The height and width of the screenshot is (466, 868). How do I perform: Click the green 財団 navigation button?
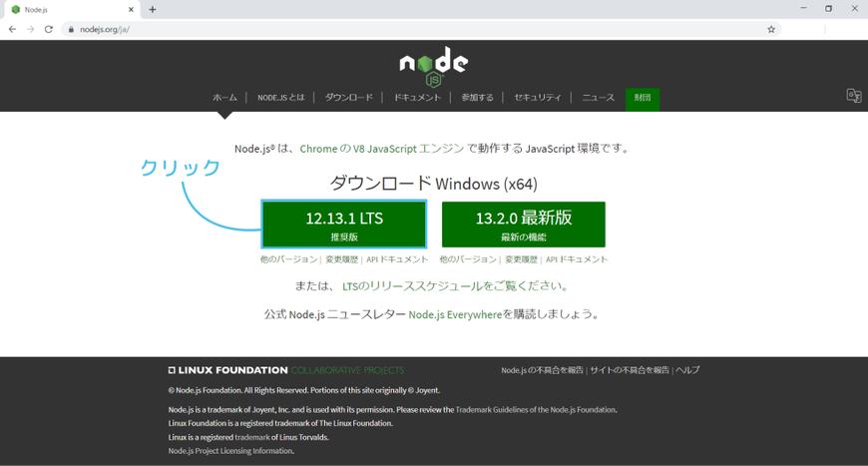coord(643,99)
